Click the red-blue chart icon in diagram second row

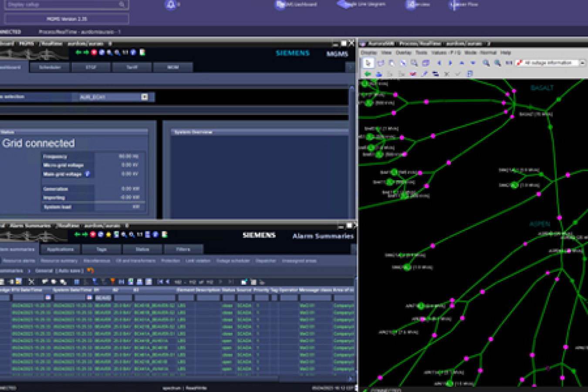point(412,74)
